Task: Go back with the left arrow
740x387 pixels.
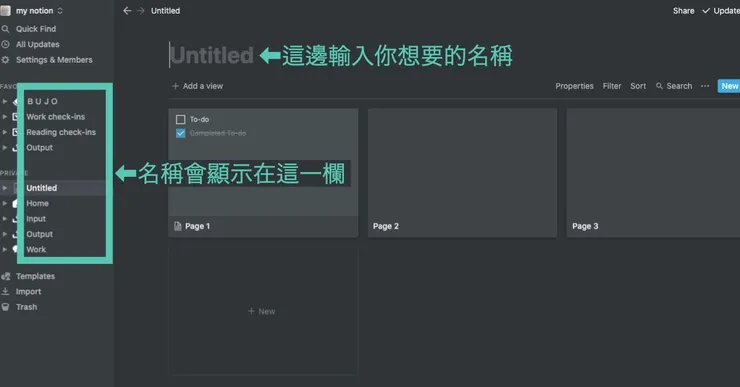Action: tap(127, 10)
